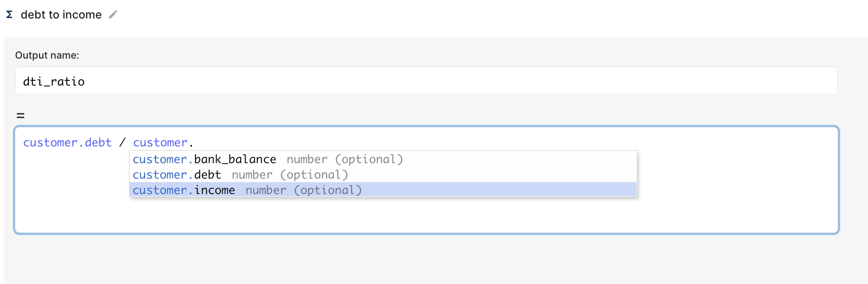Click the "debt to income" title text

pos(61,15)
